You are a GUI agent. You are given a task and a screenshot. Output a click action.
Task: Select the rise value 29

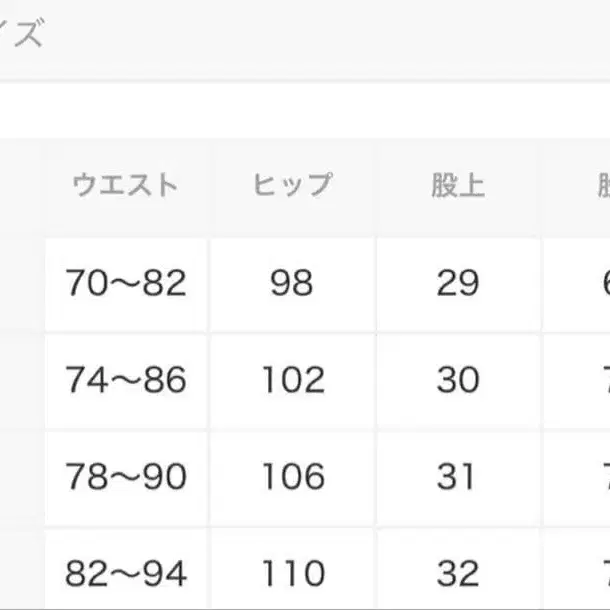pos(458,284)
